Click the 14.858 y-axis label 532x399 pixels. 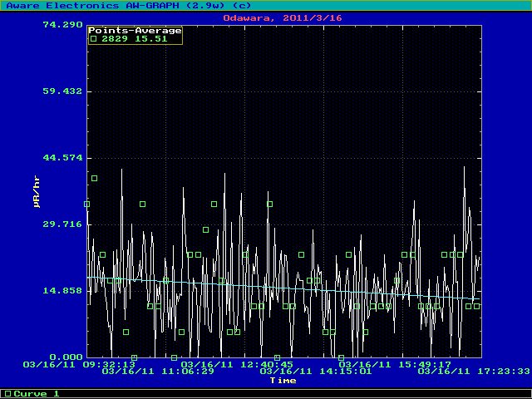(x=62, y=291)
